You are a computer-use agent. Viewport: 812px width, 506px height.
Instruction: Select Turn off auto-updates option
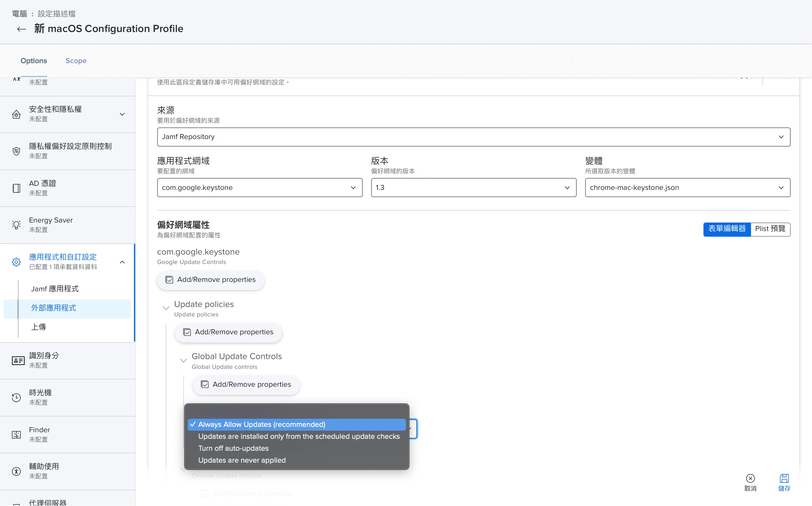(233, 448)
